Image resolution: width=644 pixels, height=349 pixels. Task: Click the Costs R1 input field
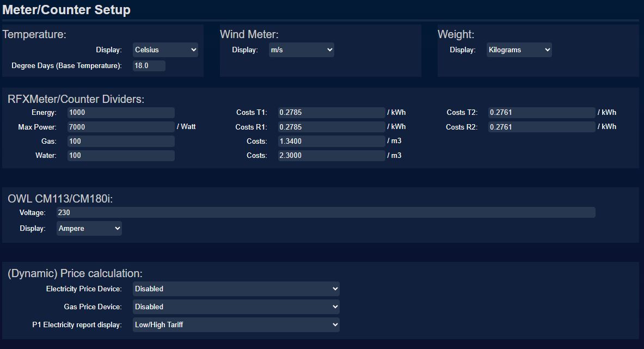pyautogui.click(x=331, y=127)
